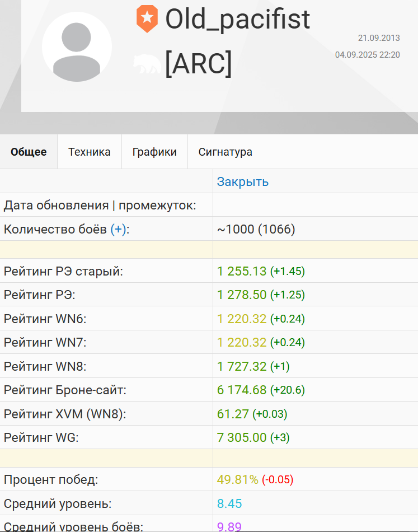This screenshot has height=532, width=418.
Task: Click the default user avatar image
Action: tap(77, 47)
